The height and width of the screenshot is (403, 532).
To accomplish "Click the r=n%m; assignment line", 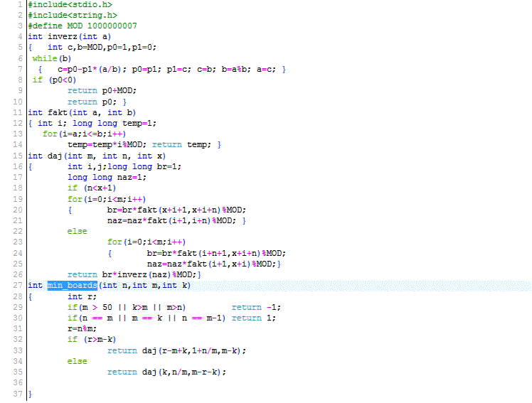I will coord(82,329).
